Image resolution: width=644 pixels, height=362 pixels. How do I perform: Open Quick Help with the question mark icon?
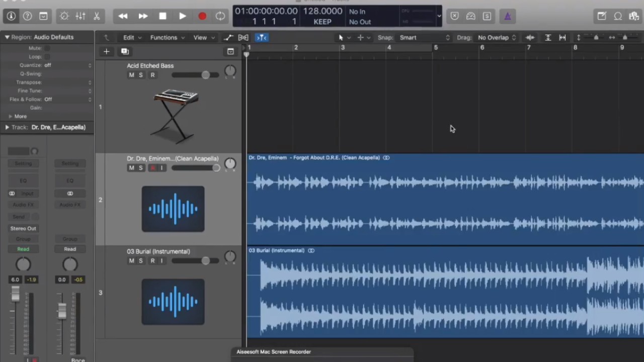pyautogui.click(x=27, y=16)
